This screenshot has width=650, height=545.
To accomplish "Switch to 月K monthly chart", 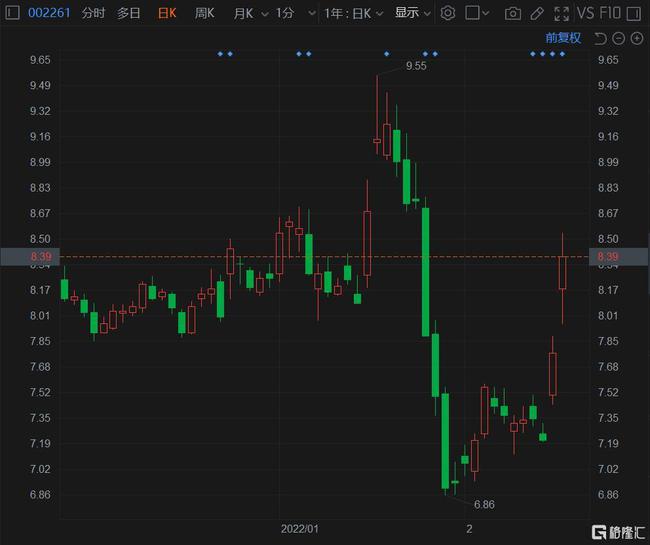I will coord(243,13).
